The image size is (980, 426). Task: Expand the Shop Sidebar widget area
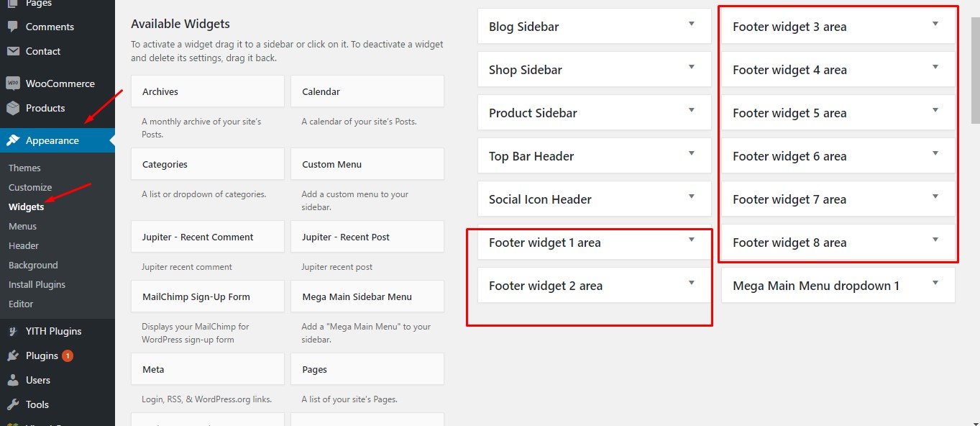(690, 69)
